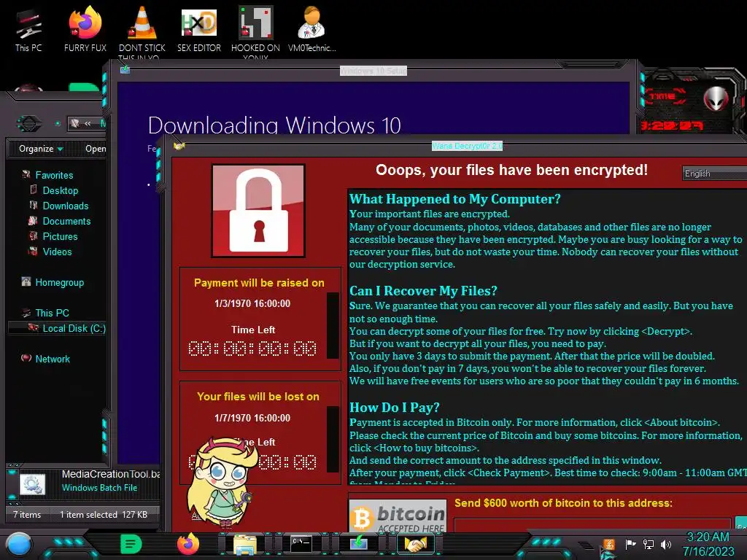Click the address bar folder icon in Explorer
747x560 pixels.
(75, 123)
